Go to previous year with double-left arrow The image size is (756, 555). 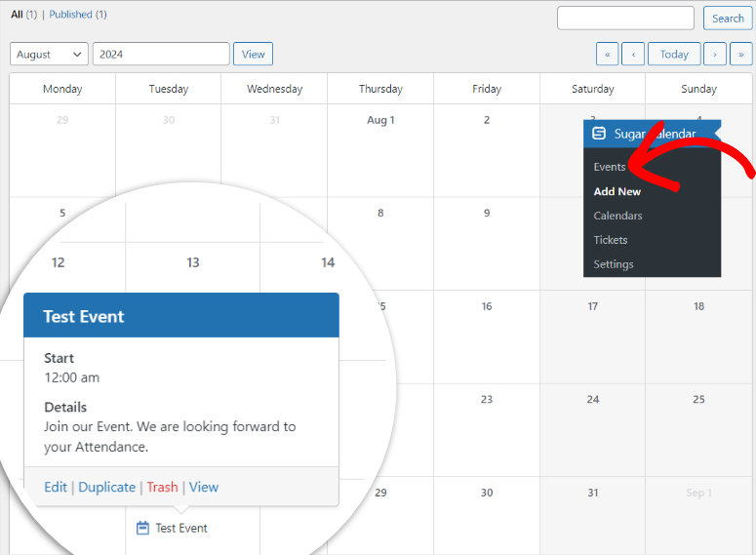pos(607,54)
